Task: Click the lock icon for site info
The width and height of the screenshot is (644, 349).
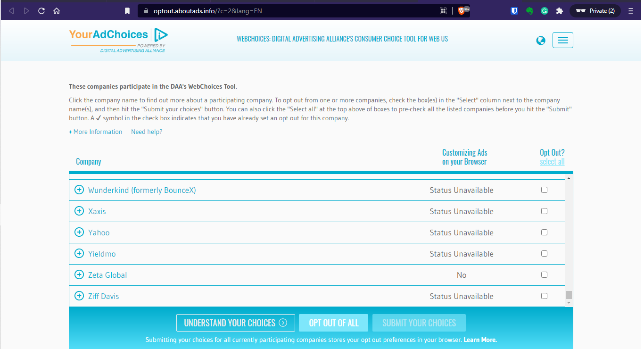Action: click(145, 11)
